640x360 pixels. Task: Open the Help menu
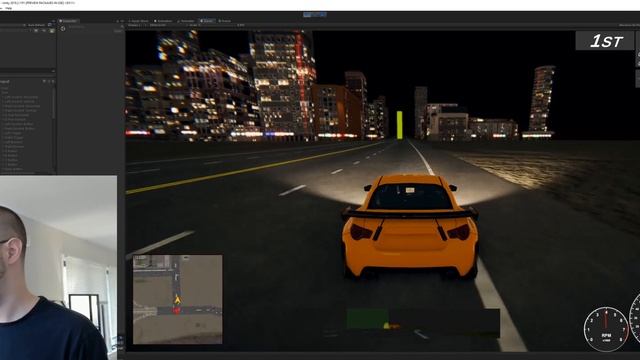[x=9, y=8]
